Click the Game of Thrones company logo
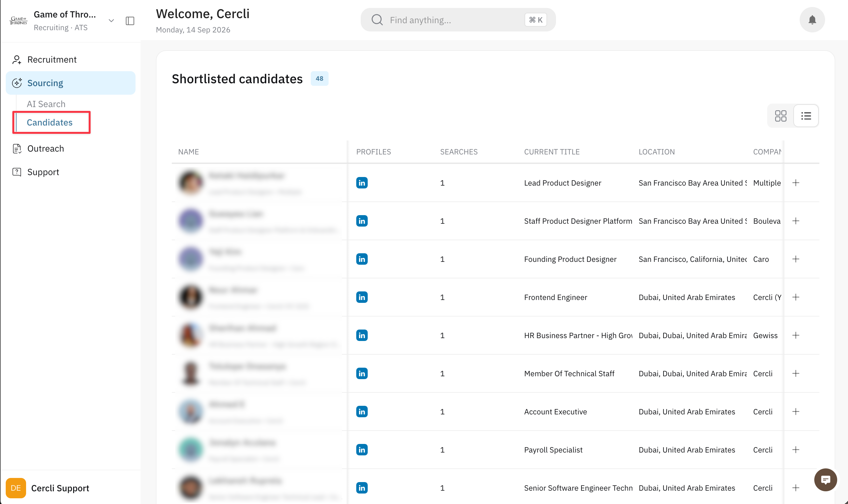Image resolution: width=848 pixels, height=504 pixels. click(18, 21)
